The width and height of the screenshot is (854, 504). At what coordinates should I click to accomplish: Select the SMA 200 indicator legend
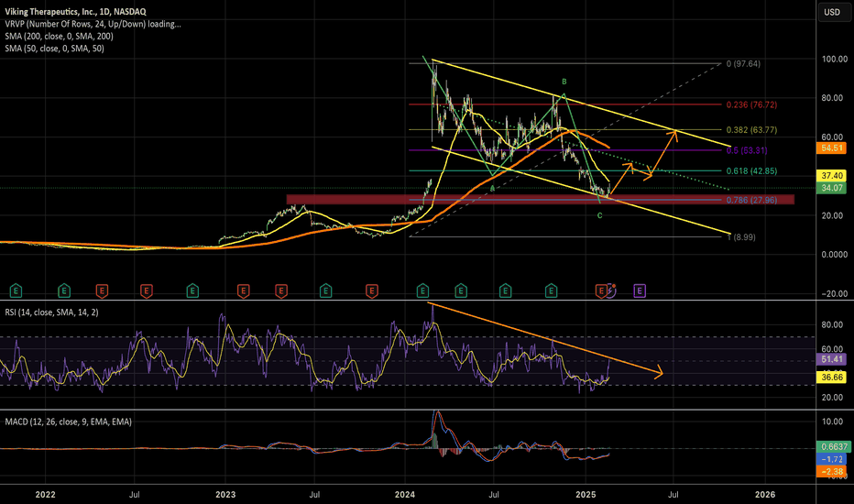59,36
